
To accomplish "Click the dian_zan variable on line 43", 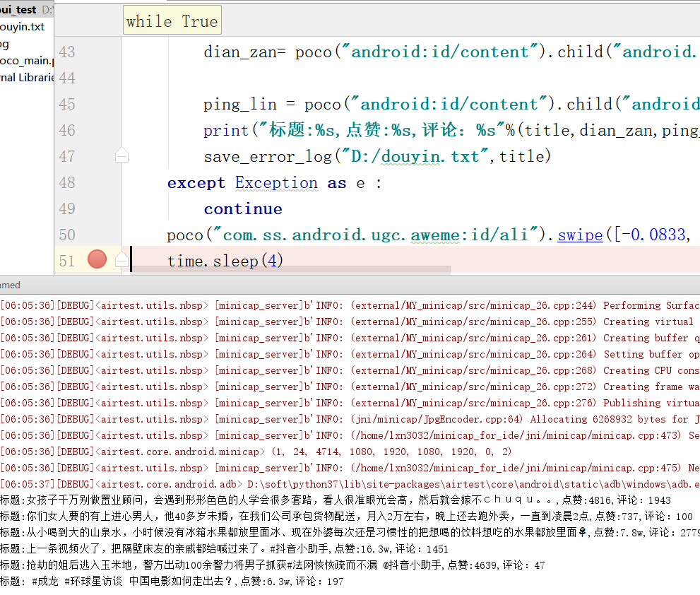I will [240, 52].
